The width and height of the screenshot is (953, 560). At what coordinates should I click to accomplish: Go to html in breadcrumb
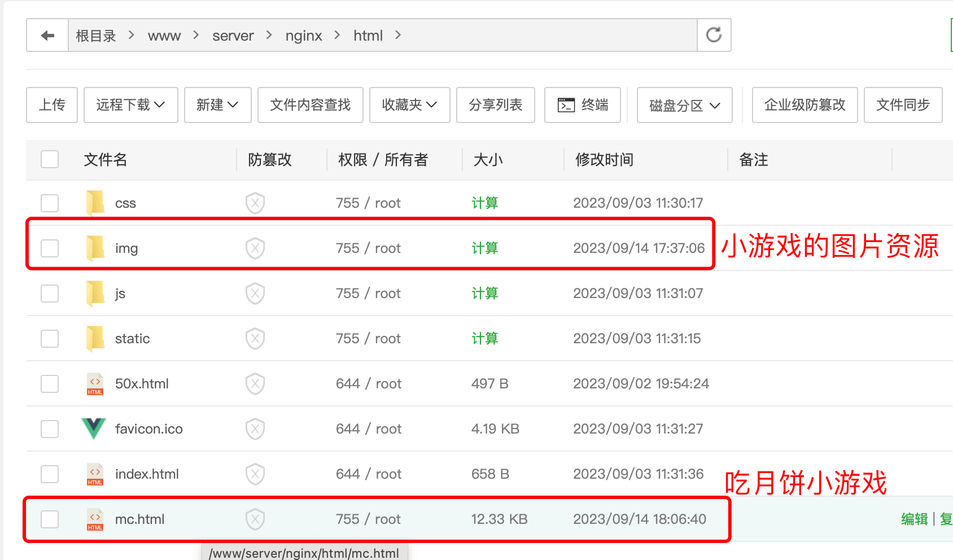368,36
